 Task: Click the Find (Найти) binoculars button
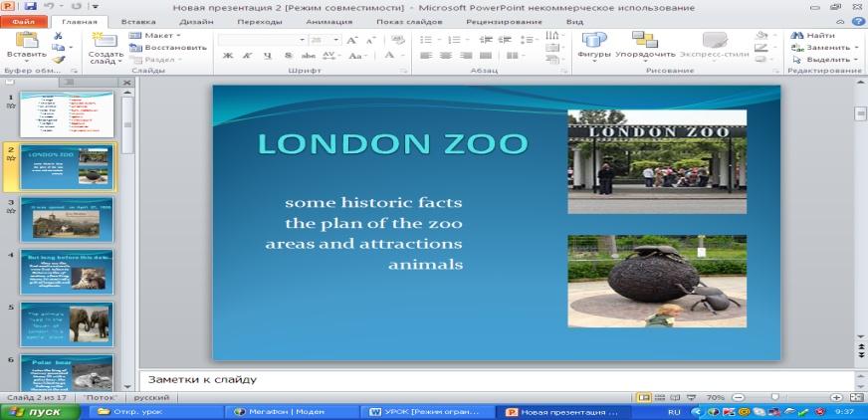813,36
